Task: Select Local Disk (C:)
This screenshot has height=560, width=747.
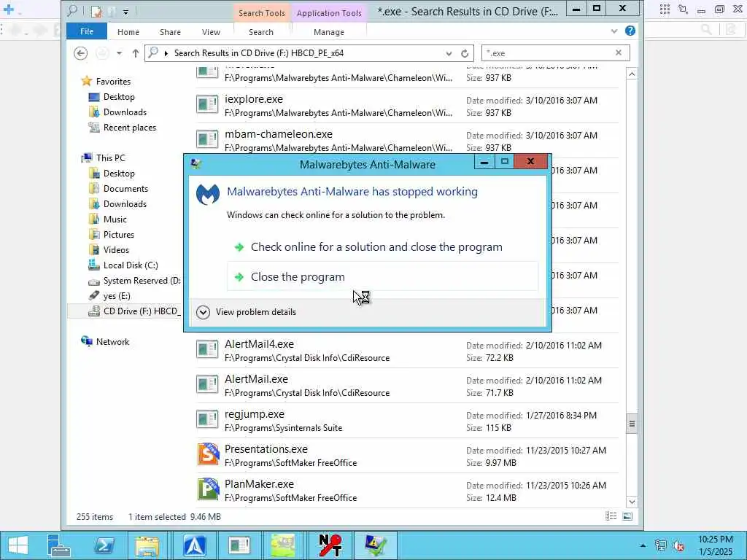Action: coord(131,265)
